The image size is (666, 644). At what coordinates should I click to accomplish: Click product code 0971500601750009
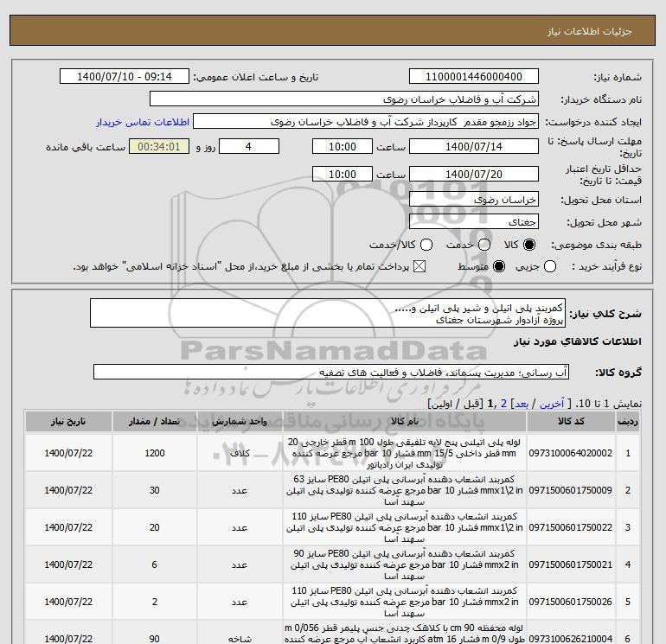(571, 490)
